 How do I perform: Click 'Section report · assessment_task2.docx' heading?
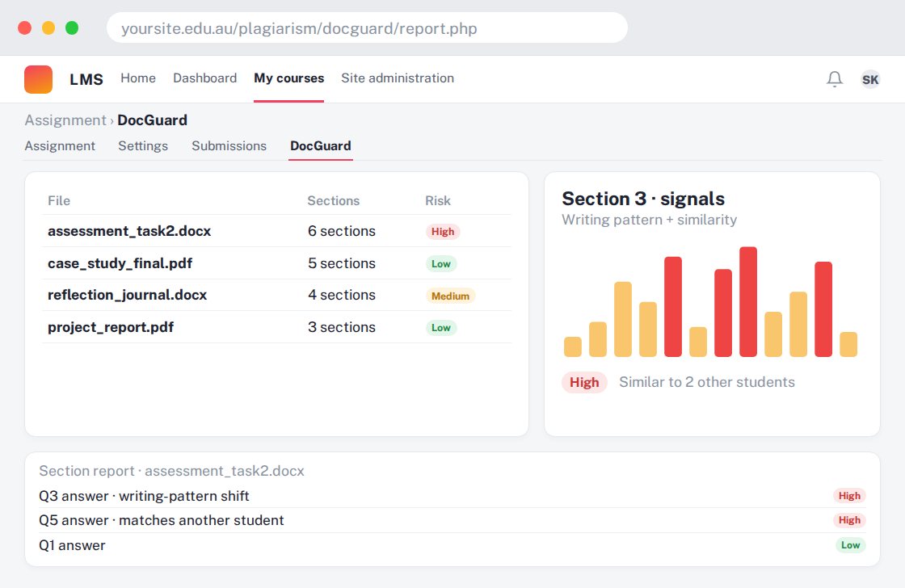pyautogui.click(x=171, y=471)
